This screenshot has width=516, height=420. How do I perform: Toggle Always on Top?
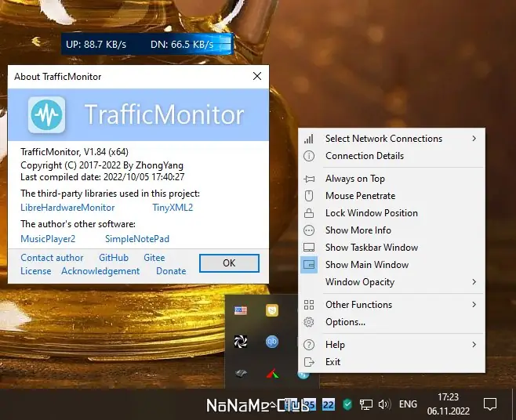pyautogui.click(x=391, y=179)
